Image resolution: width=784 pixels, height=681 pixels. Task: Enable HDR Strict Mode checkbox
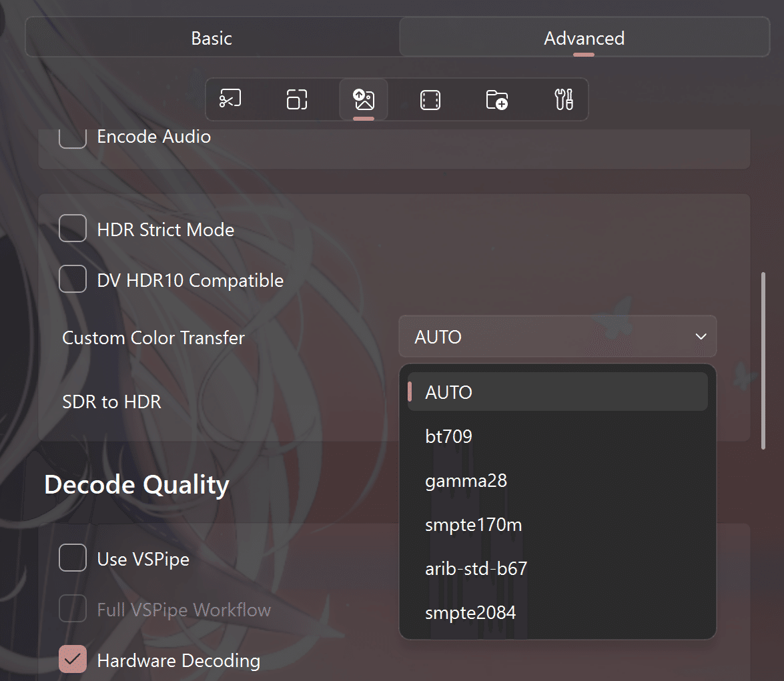coord(73,229)
